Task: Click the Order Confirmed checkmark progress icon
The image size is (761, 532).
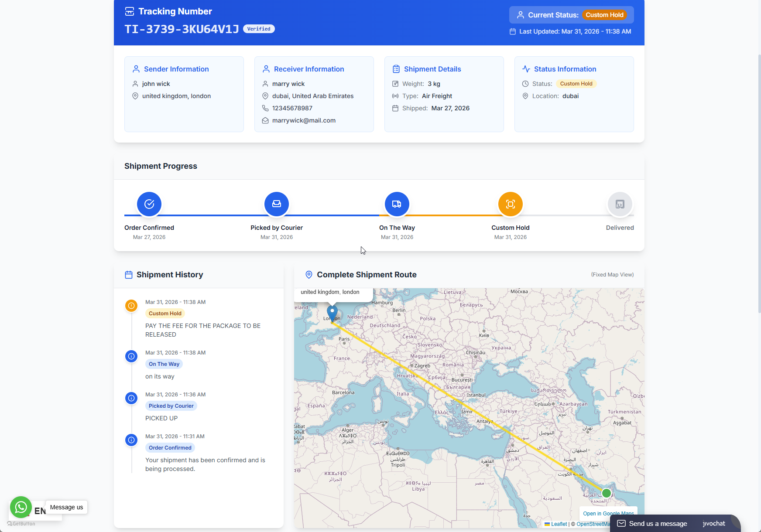Action: (x=149, y=204)
